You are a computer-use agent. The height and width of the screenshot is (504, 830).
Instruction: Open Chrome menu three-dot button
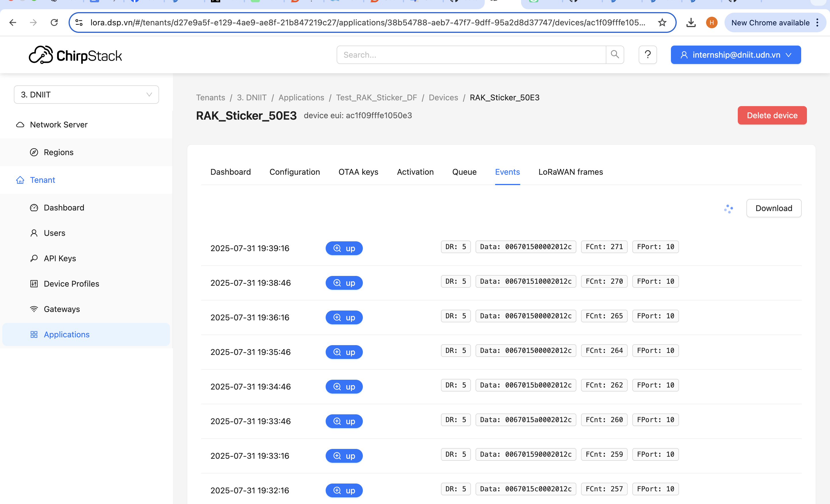click(817, 22)
